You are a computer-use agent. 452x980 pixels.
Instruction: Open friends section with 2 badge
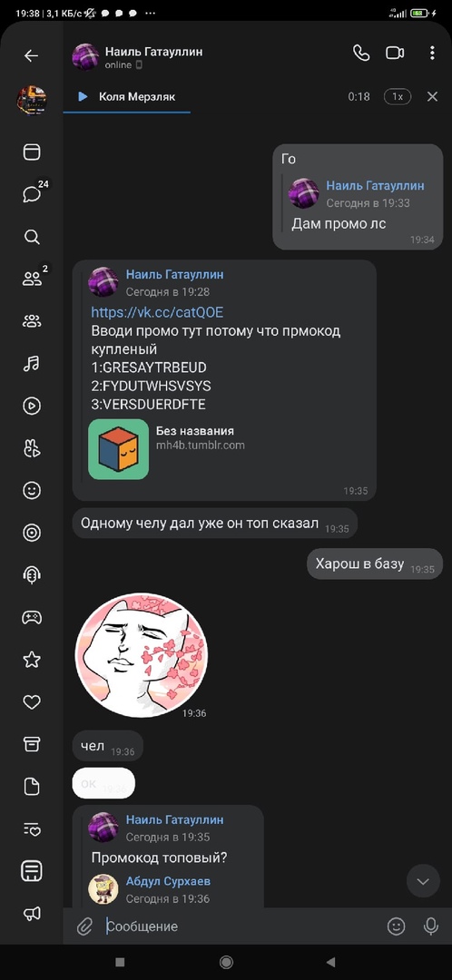[32, 279]
